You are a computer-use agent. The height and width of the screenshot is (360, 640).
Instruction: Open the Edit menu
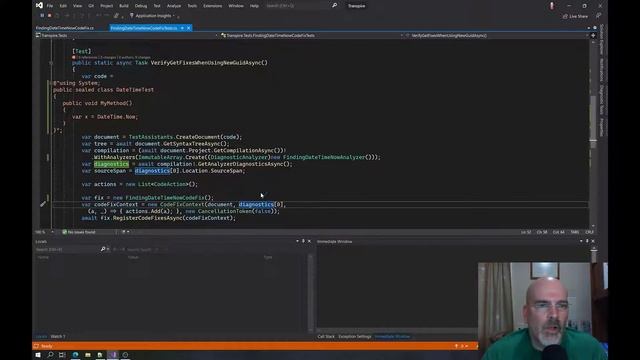[x=63, y=6]
